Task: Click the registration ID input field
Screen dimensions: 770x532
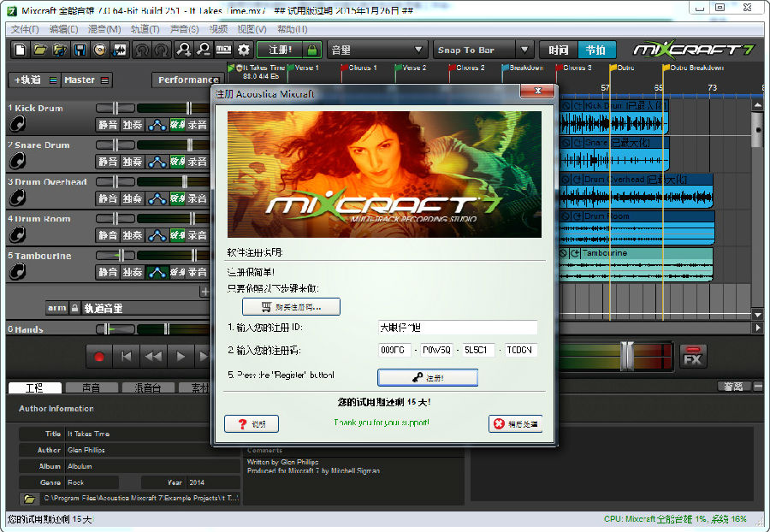Action: (458, 328)
